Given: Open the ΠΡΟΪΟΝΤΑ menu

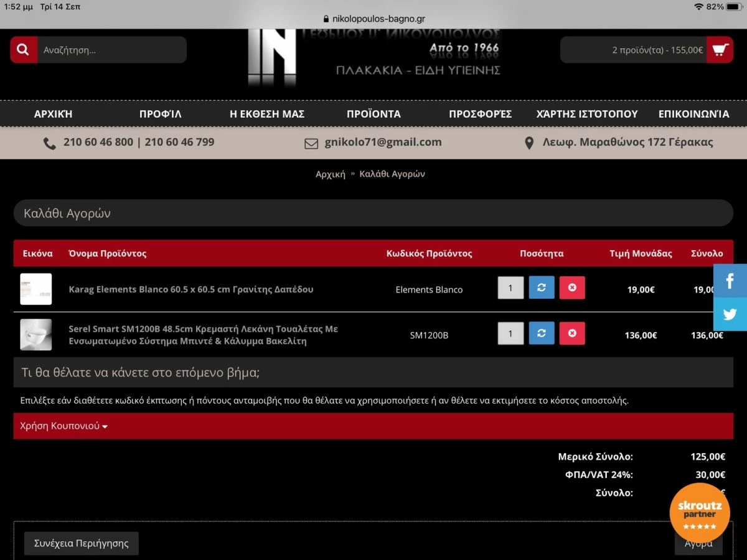Looking at the screenshot, I should pyautogui.click(x=374, y=114).
